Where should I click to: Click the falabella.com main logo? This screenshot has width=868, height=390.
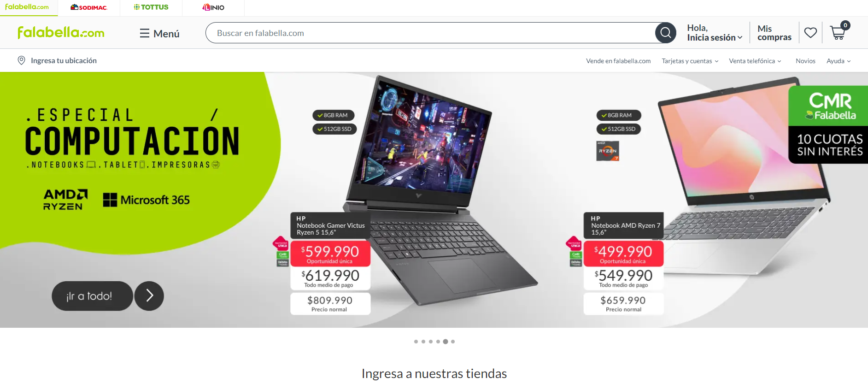pos(61,32)
